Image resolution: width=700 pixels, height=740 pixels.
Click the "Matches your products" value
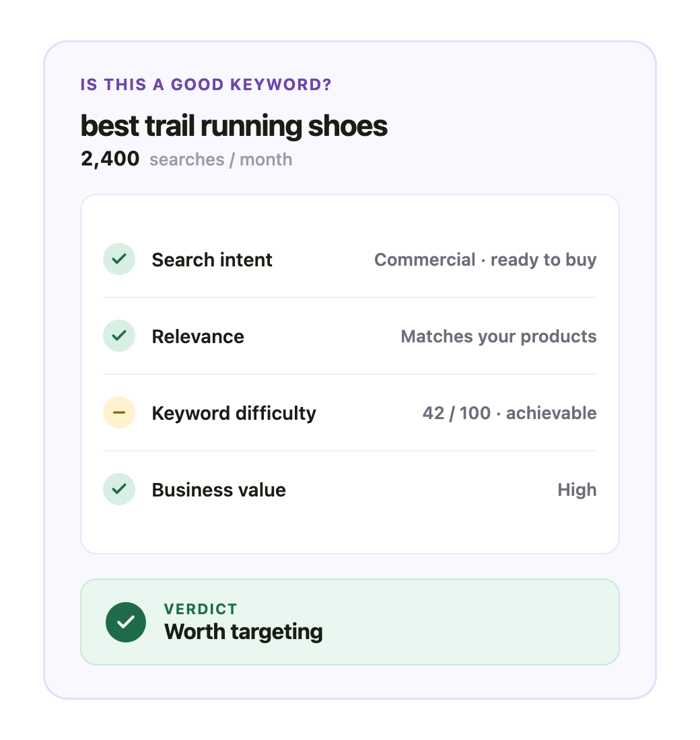tap(498, 336)
